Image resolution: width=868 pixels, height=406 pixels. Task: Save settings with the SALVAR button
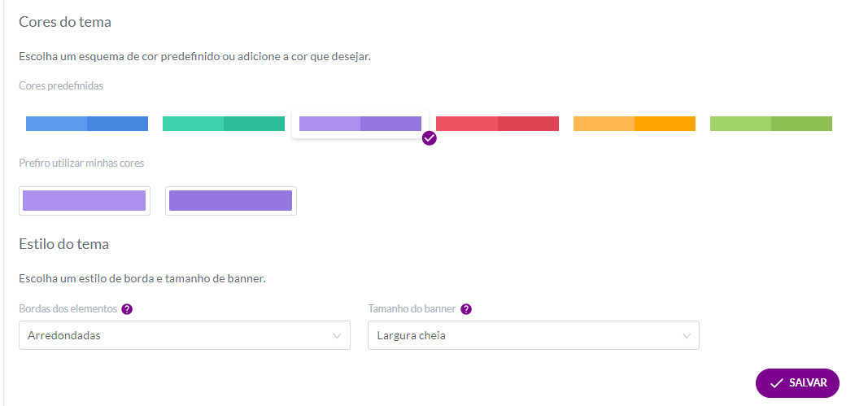click(798, 383)
